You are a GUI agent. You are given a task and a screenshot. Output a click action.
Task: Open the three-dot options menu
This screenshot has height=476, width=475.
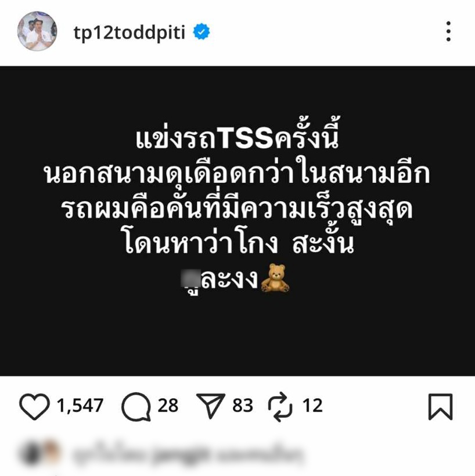click(x=448, y=31)
